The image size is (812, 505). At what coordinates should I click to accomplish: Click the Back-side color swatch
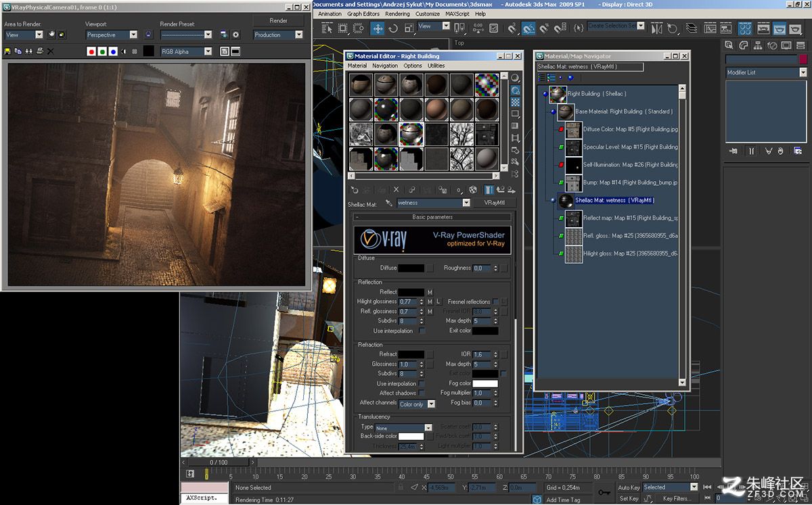(411, 436)
